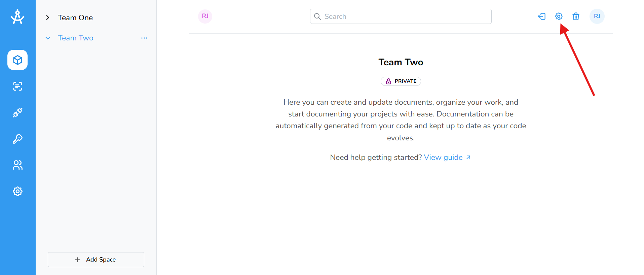The image size is (644, 275).
Task: Open the integrations plug icon
Action: click(x=17, y=112)
